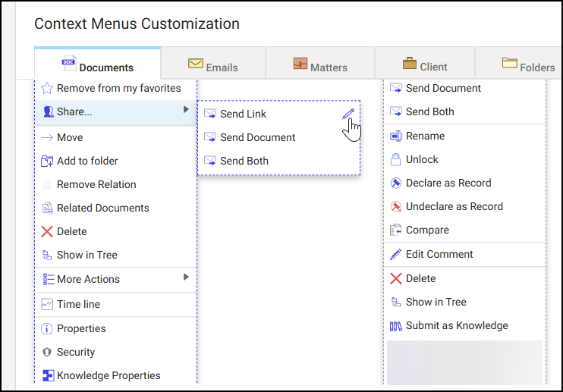Screen dimensions: 563x392
Task: Choose Send Document in the right panel
Action: (x=464, y=88)
